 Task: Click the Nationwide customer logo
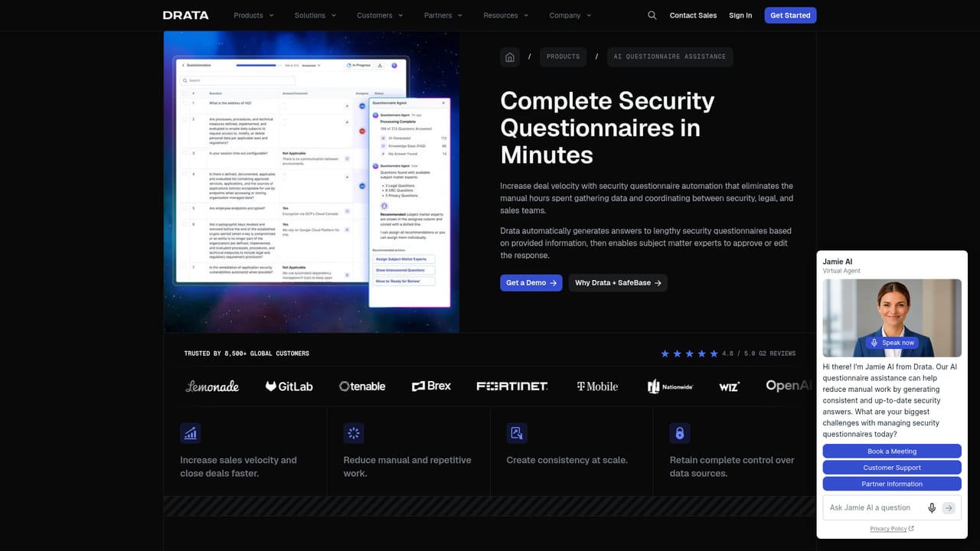click(670, 386)
